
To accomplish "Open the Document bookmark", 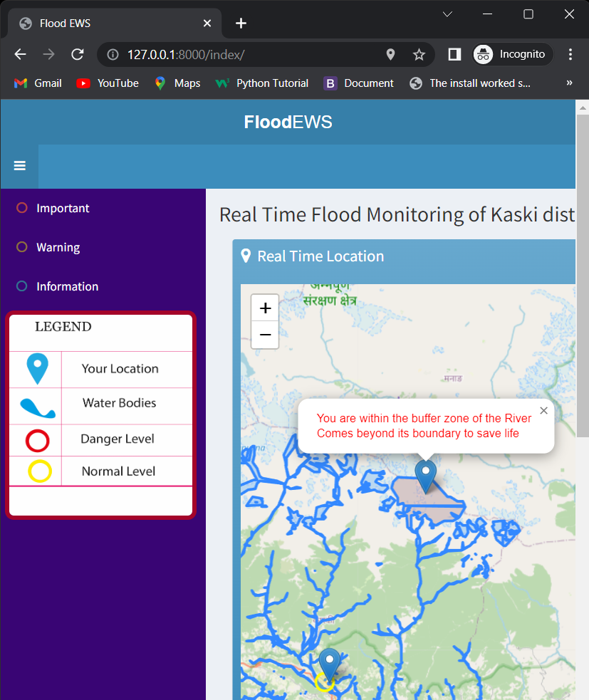I will tap(358, 83).
